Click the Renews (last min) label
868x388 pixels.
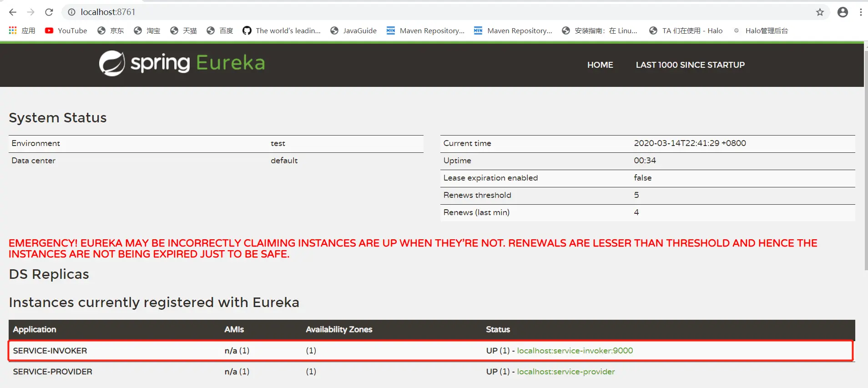(476, 212)
